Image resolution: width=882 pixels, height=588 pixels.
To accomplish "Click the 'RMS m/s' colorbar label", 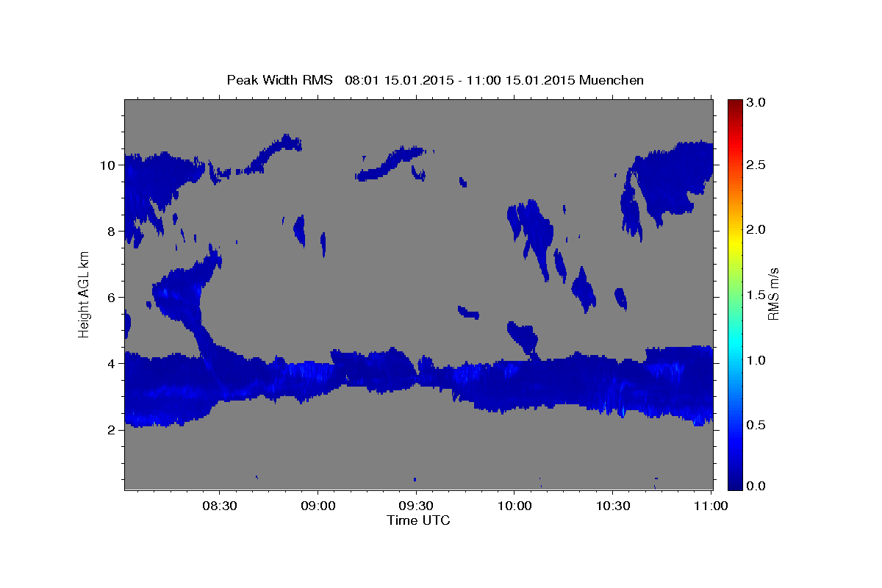I will tap(773, 295).
